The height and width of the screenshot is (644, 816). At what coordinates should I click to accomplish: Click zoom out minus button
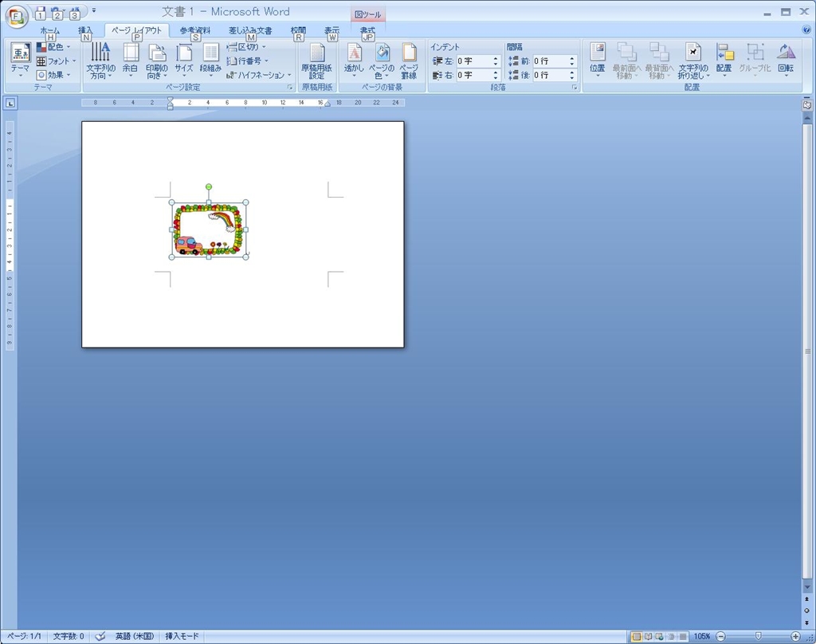720,636
